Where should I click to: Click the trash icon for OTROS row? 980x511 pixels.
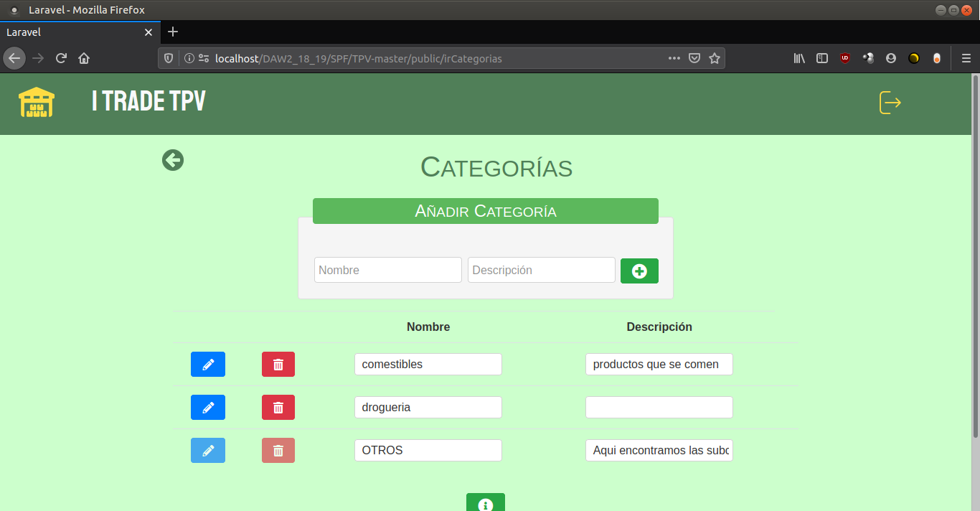point(278,451)
